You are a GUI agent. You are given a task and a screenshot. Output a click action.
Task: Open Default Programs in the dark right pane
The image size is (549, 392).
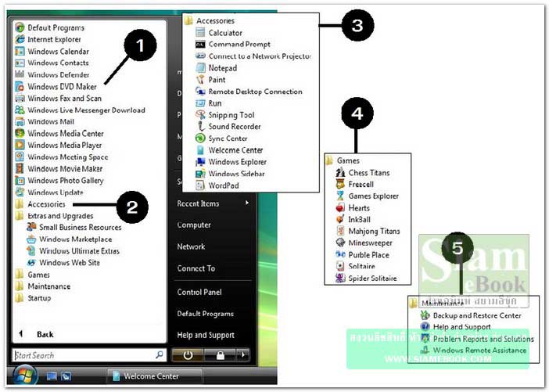coord(205,314)
